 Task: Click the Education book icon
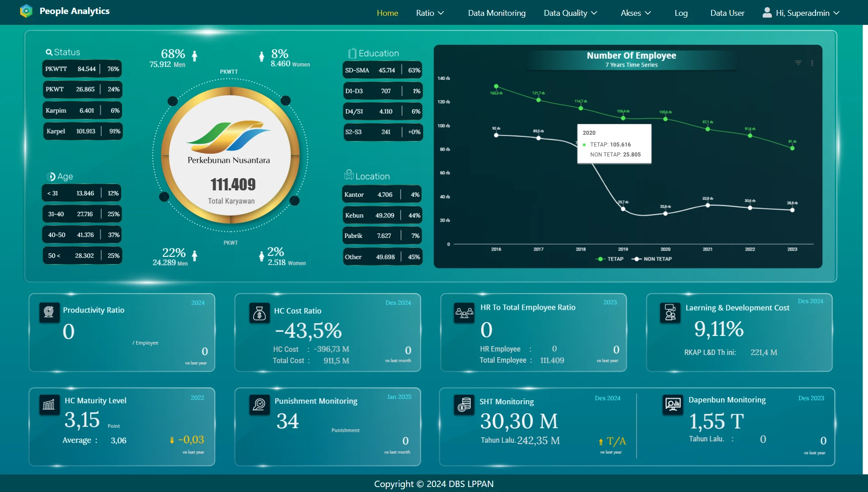(x=353, y=52)
